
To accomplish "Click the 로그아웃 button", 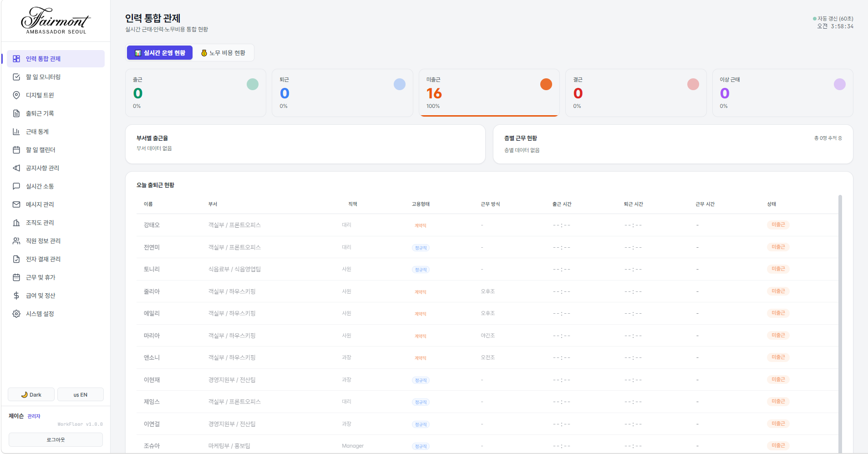I will pos(56,440).
